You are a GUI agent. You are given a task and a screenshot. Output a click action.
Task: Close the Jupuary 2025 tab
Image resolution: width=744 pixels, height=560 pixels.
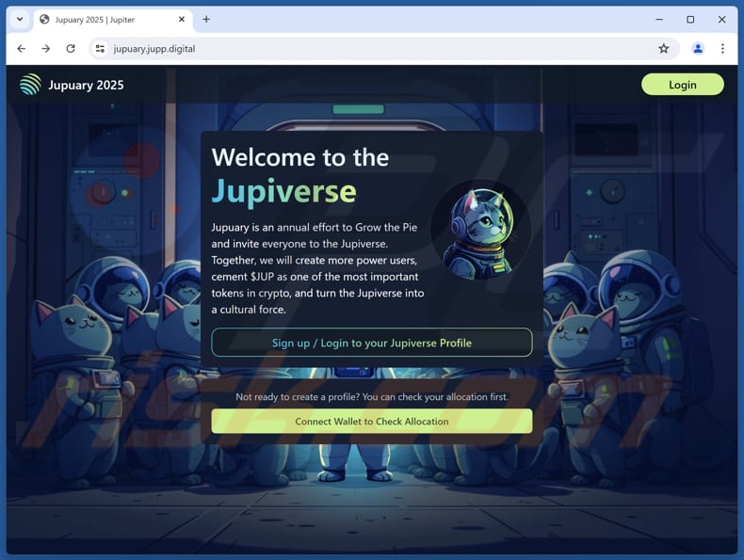click(x=182, y=20)
